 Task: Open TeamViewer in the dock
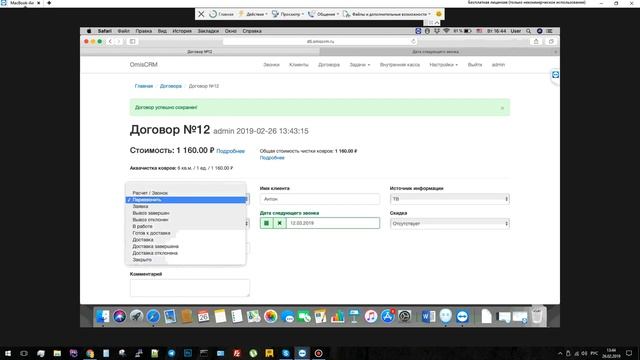tap(462, 316)
